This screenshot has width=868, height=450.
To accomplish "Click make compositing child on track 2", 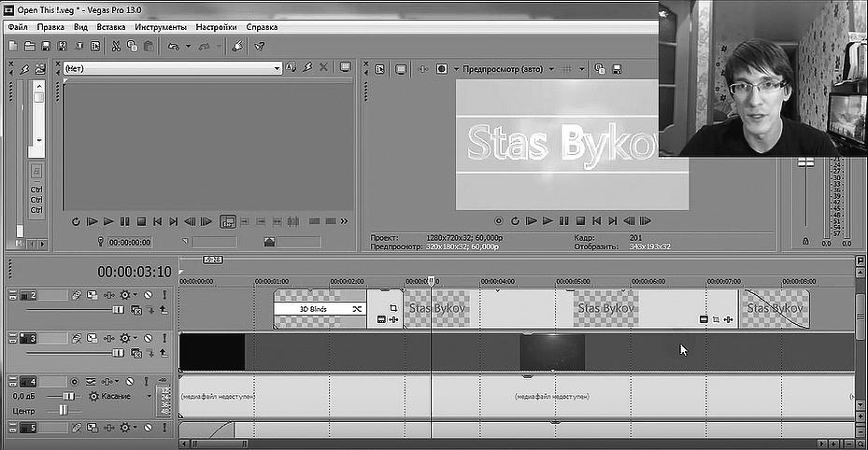I will 150,310.
